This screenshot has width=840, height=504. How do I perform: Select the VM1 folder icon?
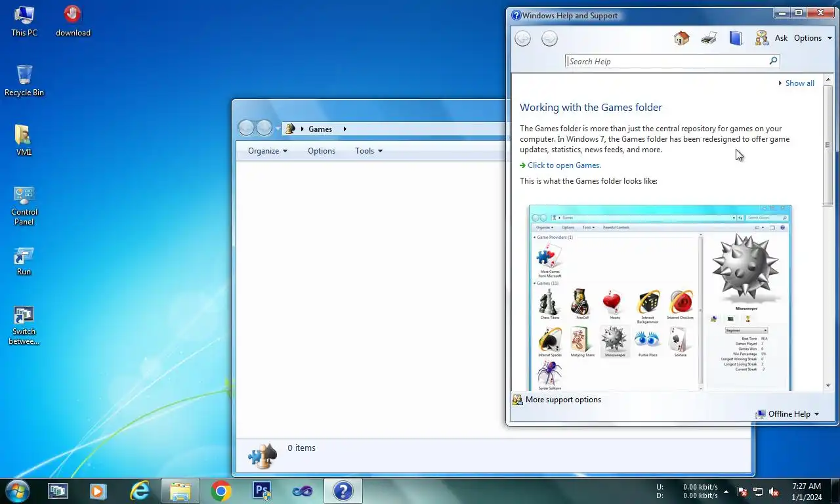point(24,140)
